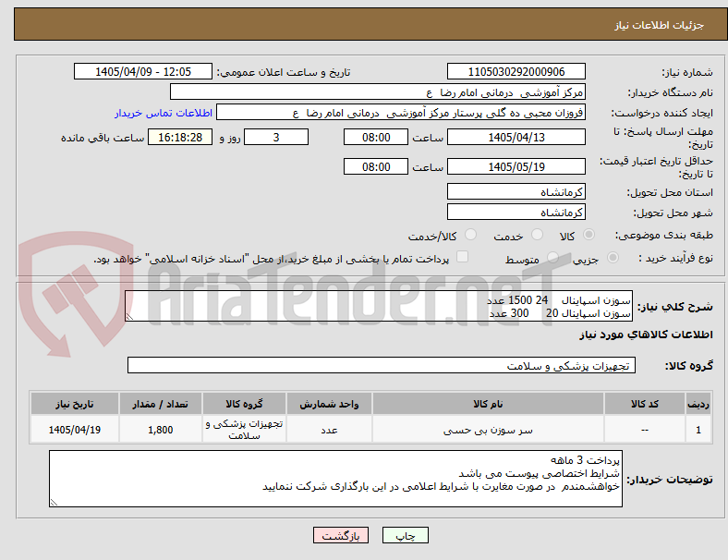Click the گروه کالا medical equipment field
Screen dimensions: 728x560
[382, 365]
